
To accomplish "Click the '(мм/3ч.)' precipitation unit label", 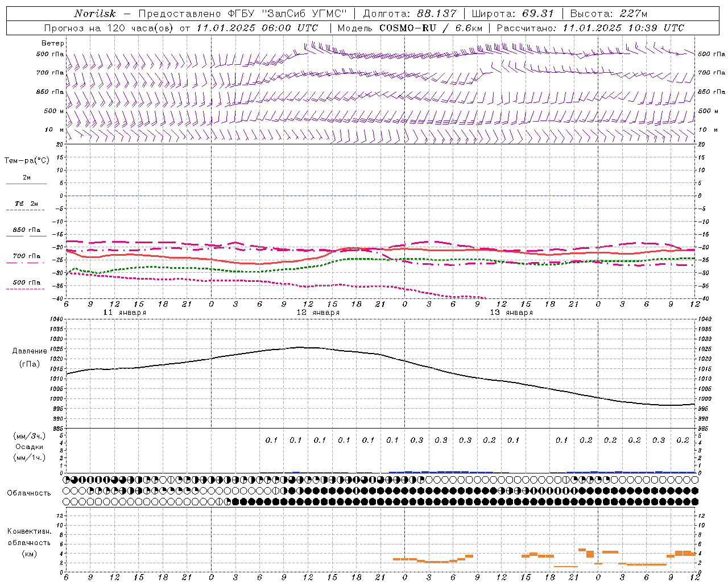I will coord(30,436).
